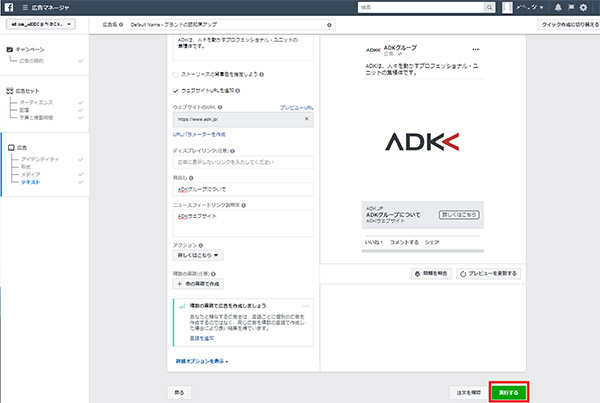Viewport: 600px width, 403px height.
Task: Click the green 実行する button
Action: pyautogui.click(x=509, y=393)
